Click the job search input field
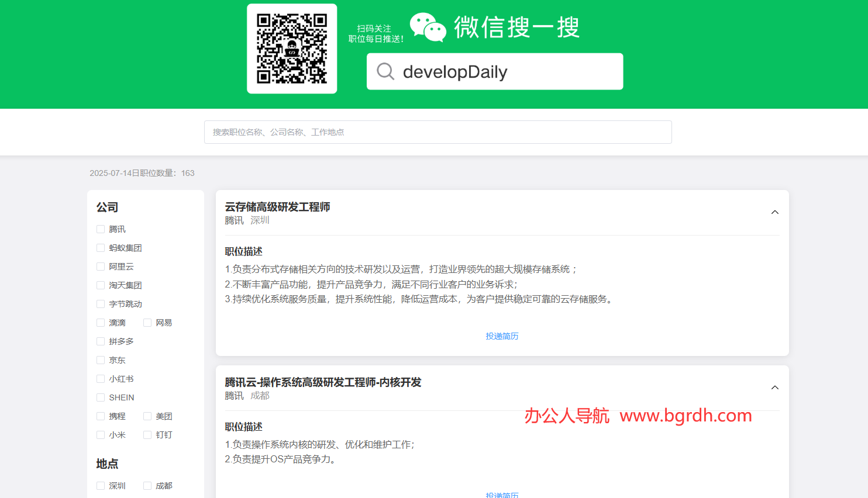The image size is (868, 498). coord(438,132)
